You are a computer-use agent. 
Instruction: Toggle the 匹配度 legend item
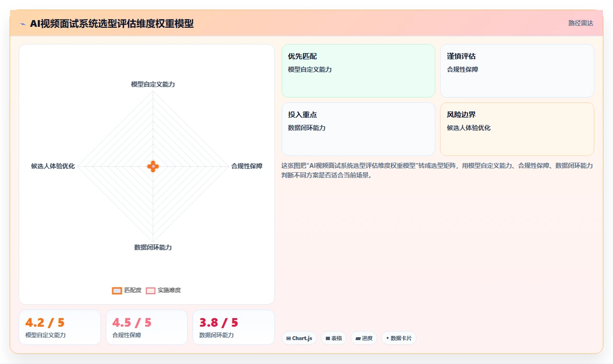[127, 290]
